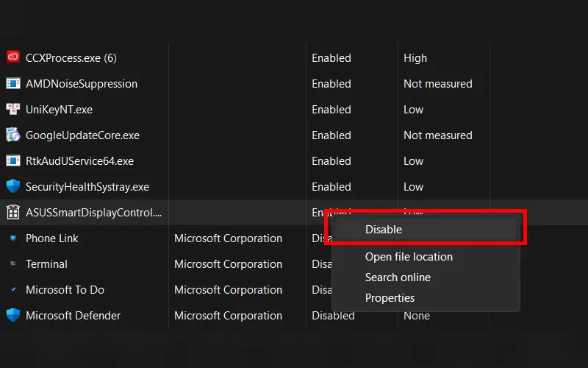Select the SecurityHealthSystray.exe entry name
Image resolution: width=588 pixels, height=368 pixels.
point(87,187)
